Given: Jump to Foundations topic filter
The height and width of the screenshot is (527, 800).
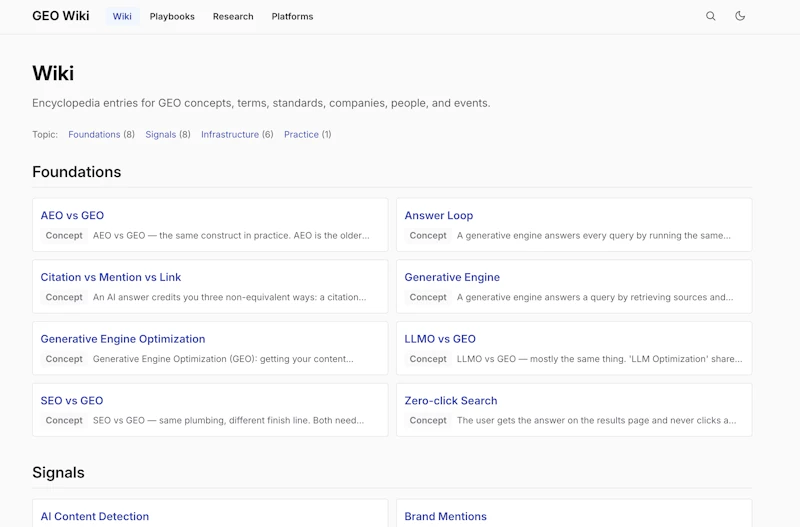Looking at the screenshot, I should click(x=94, y=134).
